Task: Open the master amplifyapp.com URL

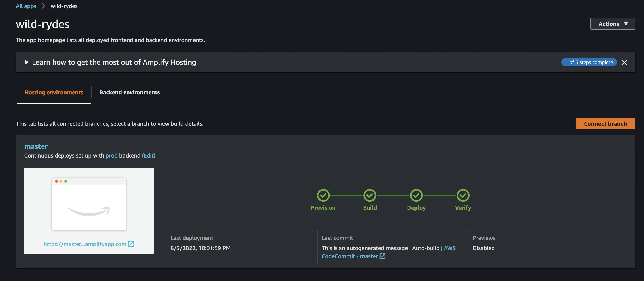Action: [85, 244]
